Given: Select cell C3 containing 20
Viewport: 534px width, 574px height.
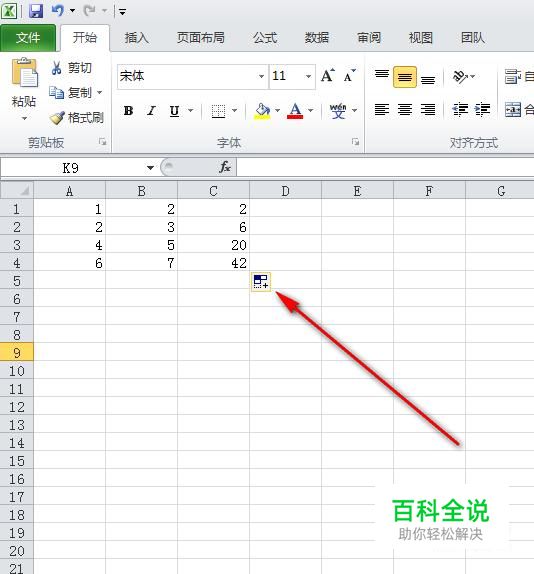Looking at the screenshot, I should (x=214, y=245).
